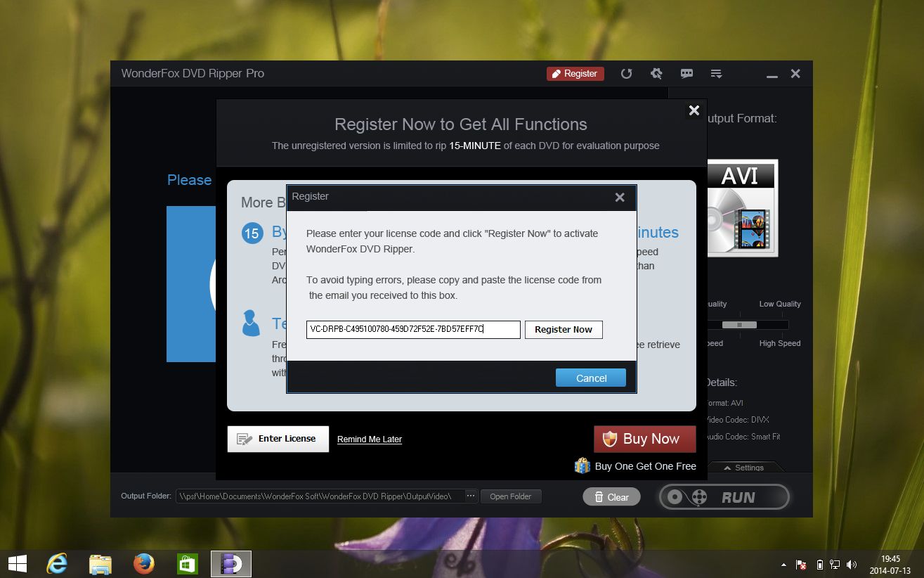The height and width of the screenshot is (578, 924).
Task: Open Windows Store from taskbar
Action: [188, 563]
